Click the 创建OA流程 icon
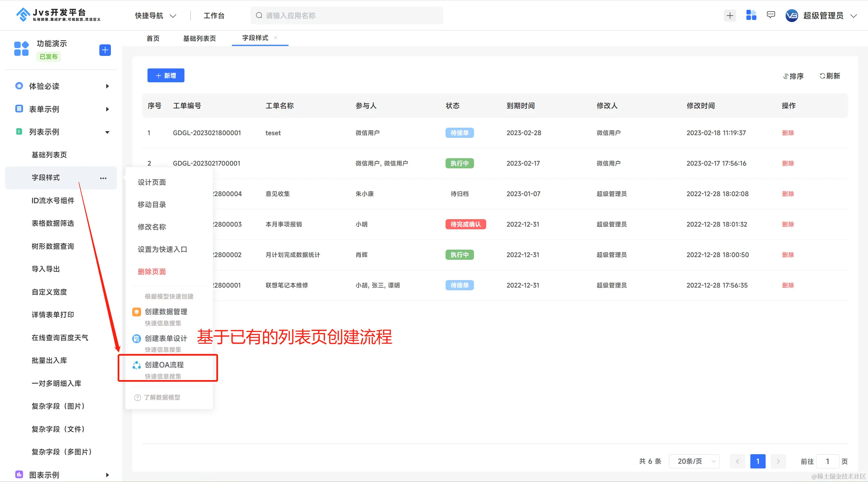This screenshot has width=868, height=482. coord(137,365)
